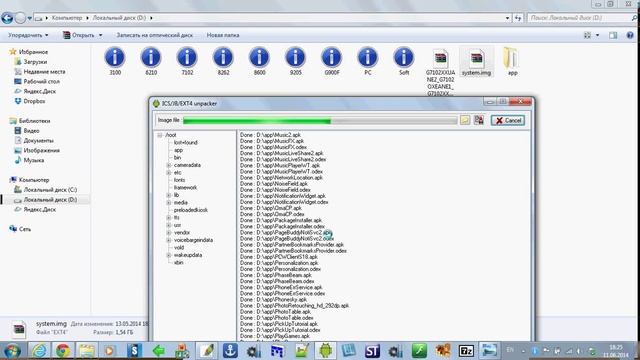Screen dimensions: 640x360
Task: Expand the usr tree node
Action: (169, 225)
